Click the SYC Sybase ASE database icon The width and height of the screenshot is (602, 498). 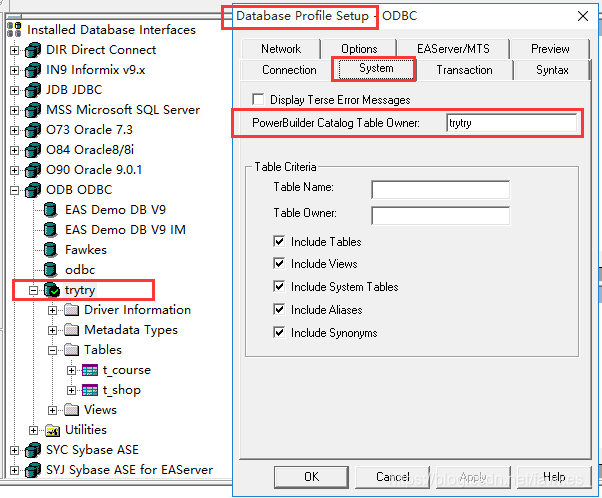click(x=33, y=450)
